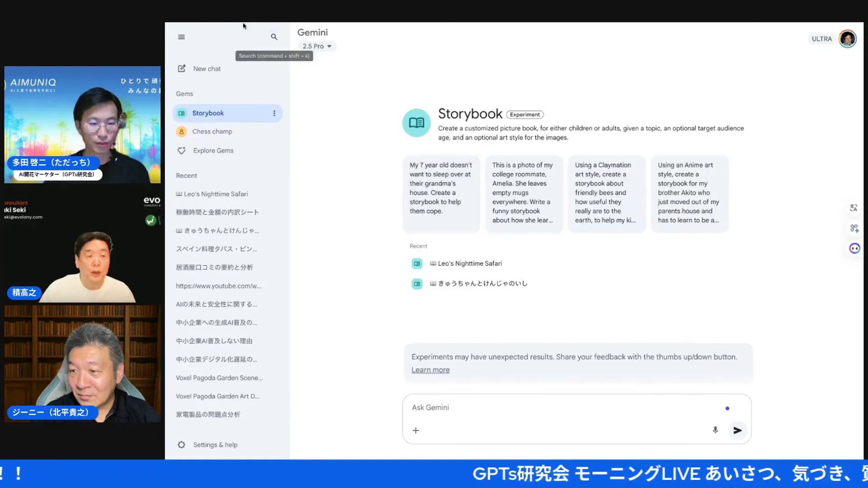868x488 pixels.
Task: Click the 多田 啓二 webcam video thumbnail
Action: pos(82,125)
